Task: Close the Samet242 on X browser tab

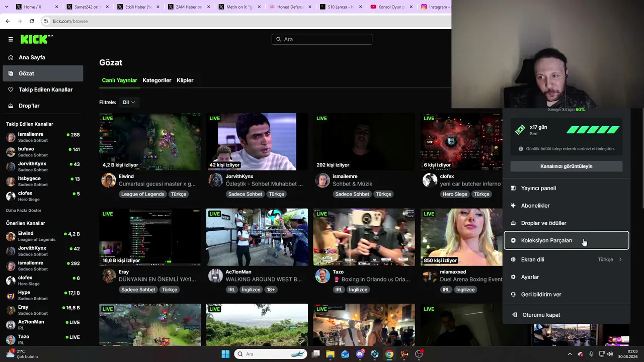Action: 107,7
